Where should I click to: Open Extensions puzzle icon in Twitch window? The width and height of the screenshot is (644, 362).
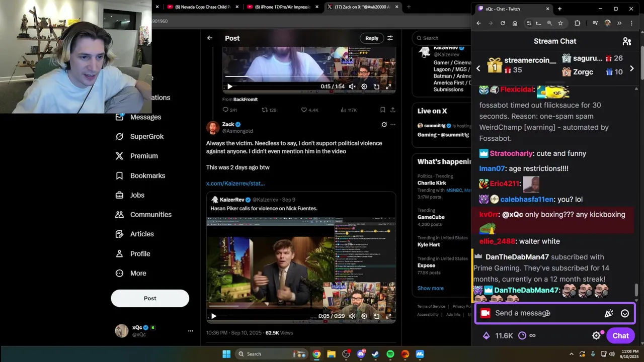pyautogui.click(x=577, y=23)
